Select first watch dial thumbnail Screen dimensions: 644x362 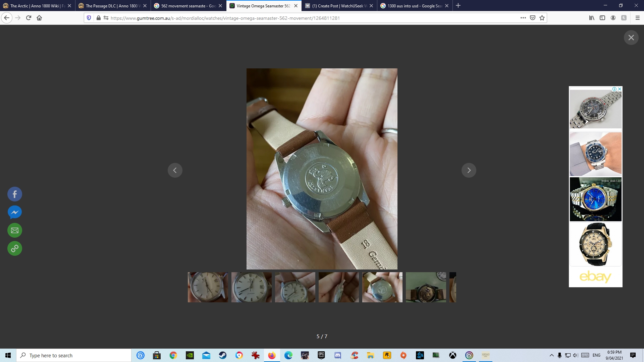coord(208,287)
